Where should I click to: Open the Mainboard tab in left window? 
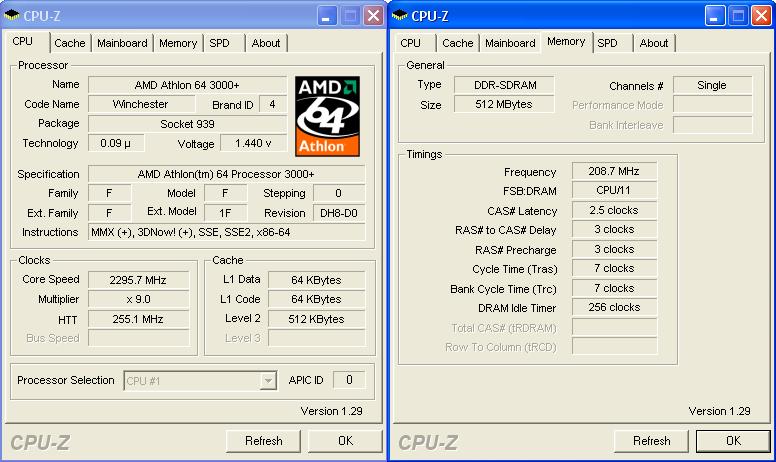[122, 43]
